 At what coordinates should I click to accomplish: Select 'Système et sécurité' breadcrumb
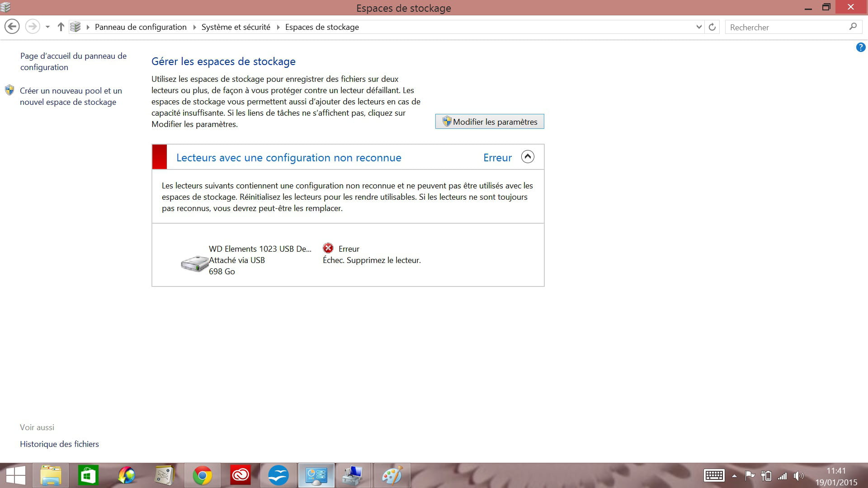click(x=236, y=27)
